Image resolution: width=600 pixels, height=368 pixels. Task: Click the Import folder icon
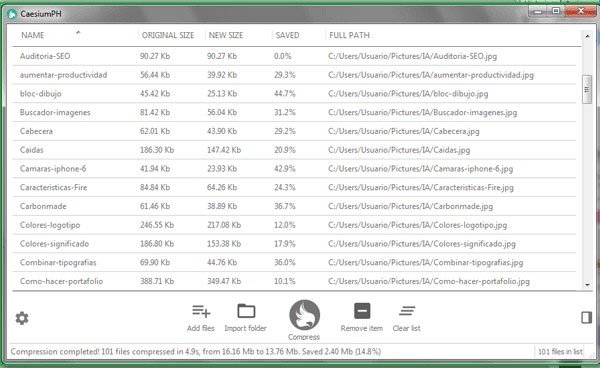(x=246, y=311)
